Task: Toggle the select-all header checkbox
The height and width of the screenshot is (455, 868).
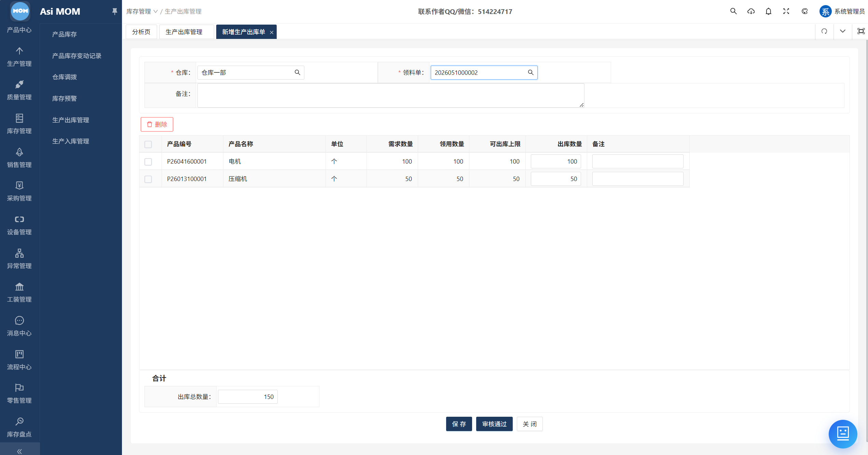Action: 148,144
